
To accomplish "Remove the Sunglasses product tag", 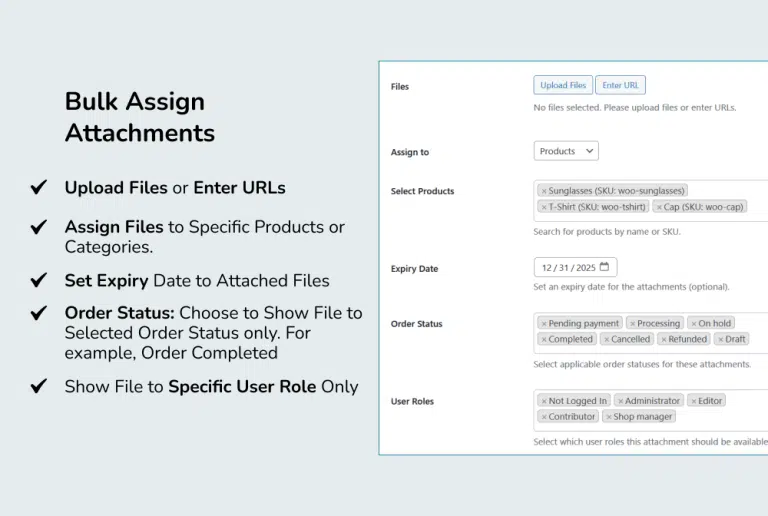I will point(544,191).
